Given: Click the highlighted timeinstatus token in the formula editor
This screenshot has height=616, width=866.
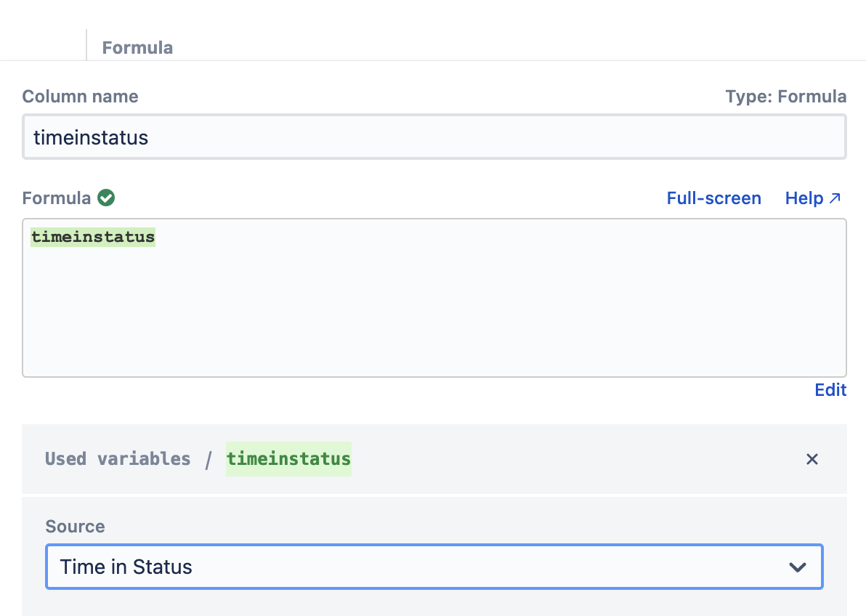Looking at the screenshot, I should (92, 237).
